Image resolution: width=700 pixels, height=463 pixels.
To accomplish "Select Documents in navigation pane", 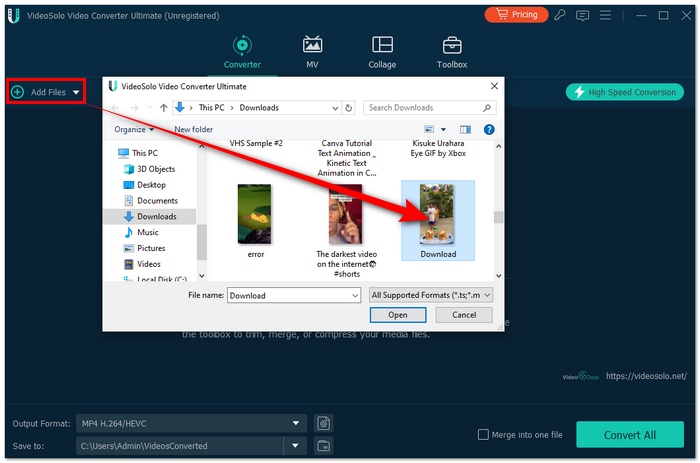I will click(151, 200).
